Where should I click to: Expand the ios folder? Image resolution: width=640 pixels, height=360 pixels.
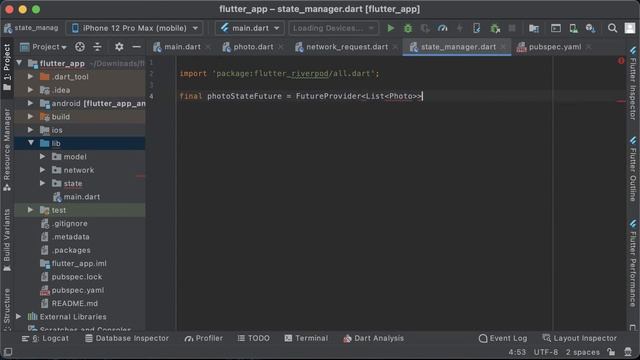point(31,130)
